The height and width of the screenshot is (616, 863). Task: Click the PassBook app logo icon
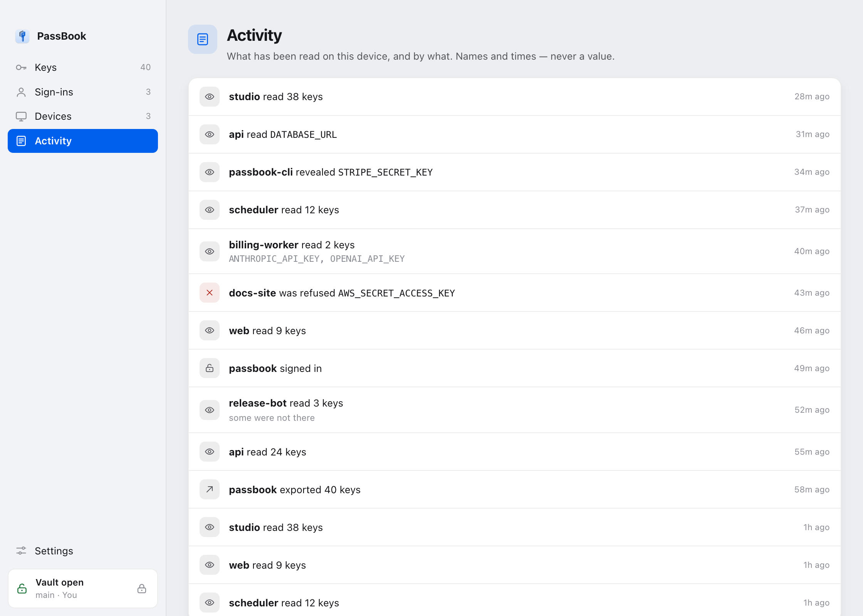tap(22, 36)
